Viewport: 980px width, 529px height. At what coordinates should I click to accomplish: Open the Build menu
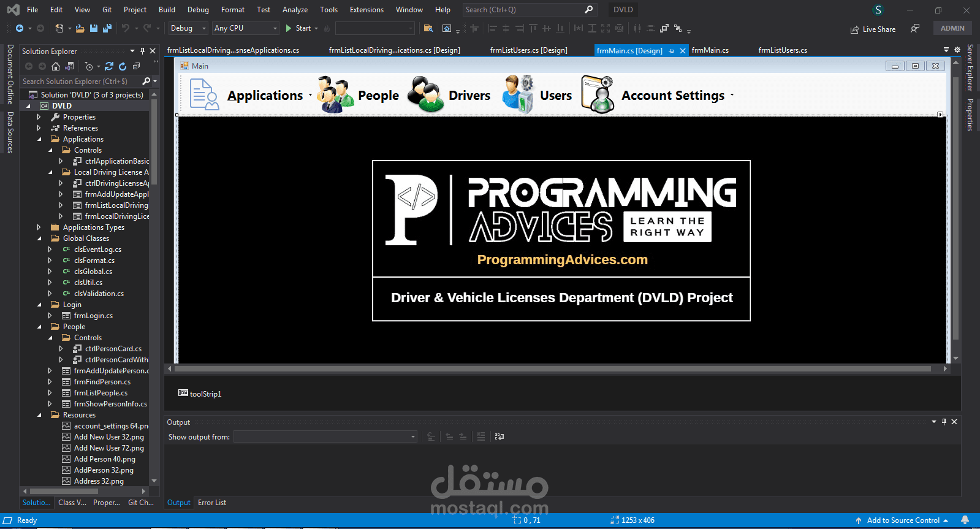(x=167, y=10)
